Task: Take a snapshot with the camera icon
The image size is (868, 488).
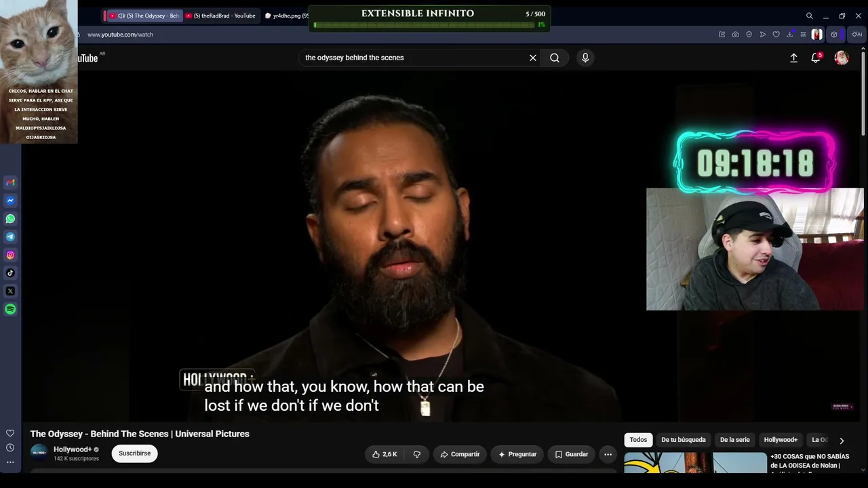Action: click(735, 35)
